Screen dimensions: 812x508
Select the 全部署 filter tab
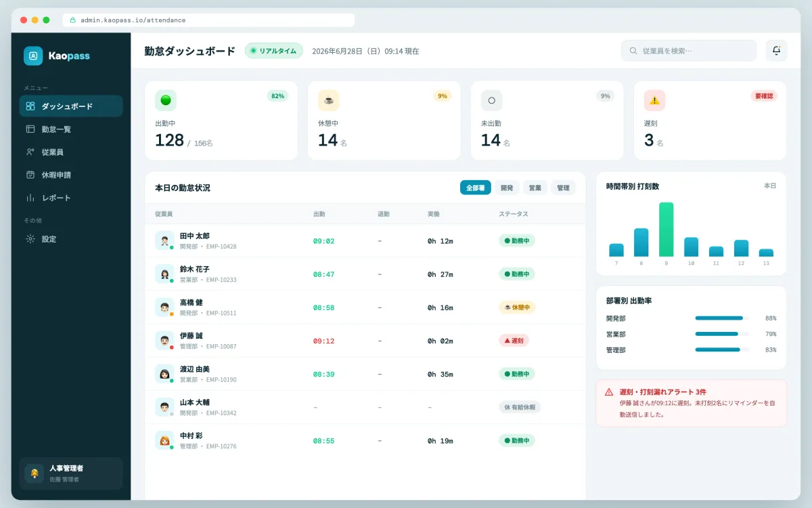coord(476,188)
